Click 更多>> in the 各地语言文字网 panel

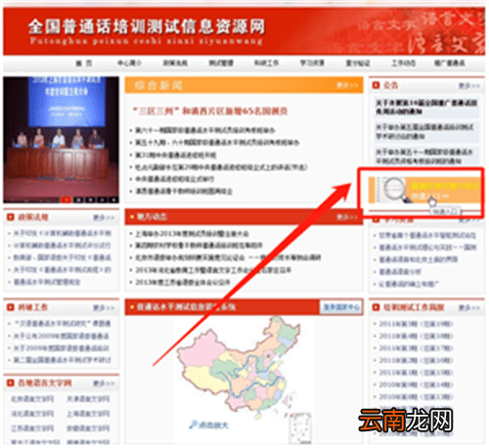tap(104, 383)
